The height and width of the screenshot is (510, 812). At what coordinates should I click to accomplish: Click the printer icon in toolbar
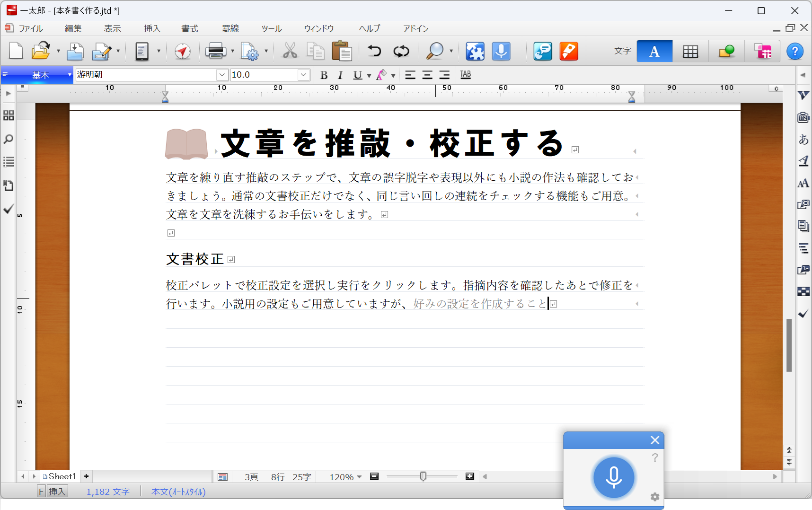[215, 51]
